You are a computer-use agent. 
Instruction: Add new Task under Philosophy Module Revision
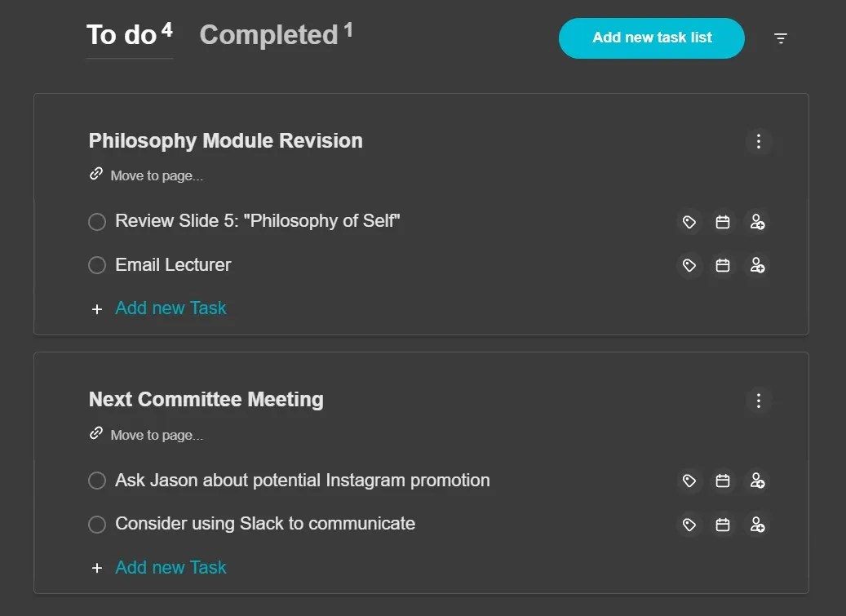point(171,308)
